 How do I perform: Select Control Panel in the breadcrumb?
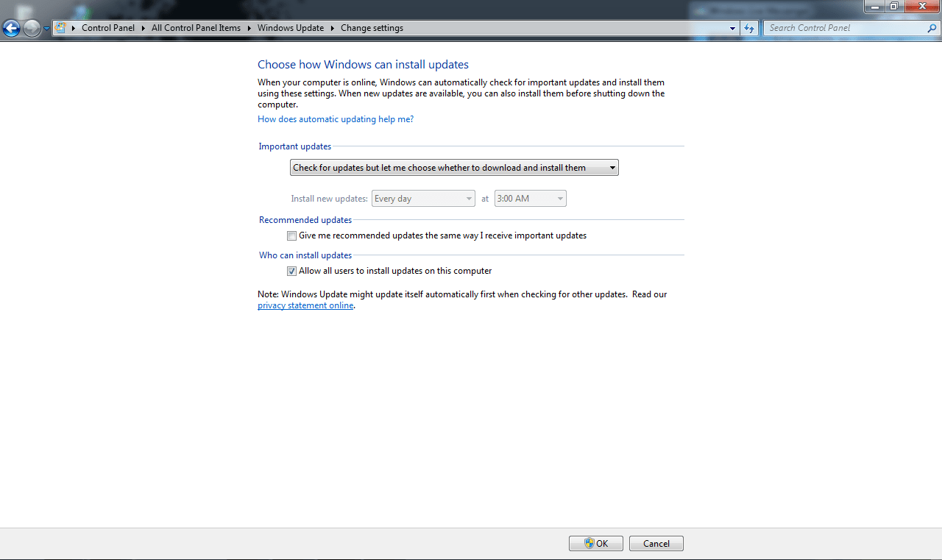point(108,28)
